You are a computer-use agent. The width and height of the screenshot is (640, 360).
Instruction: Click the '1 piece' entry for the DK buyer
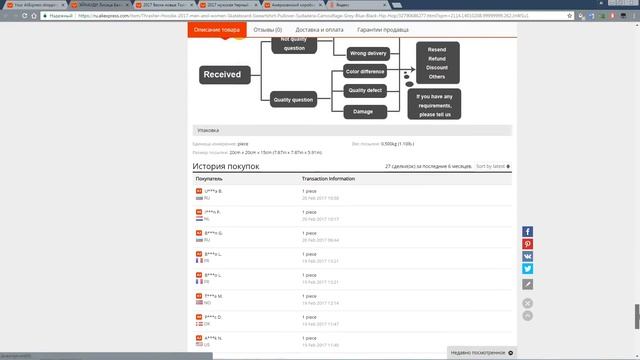[309, 317]
